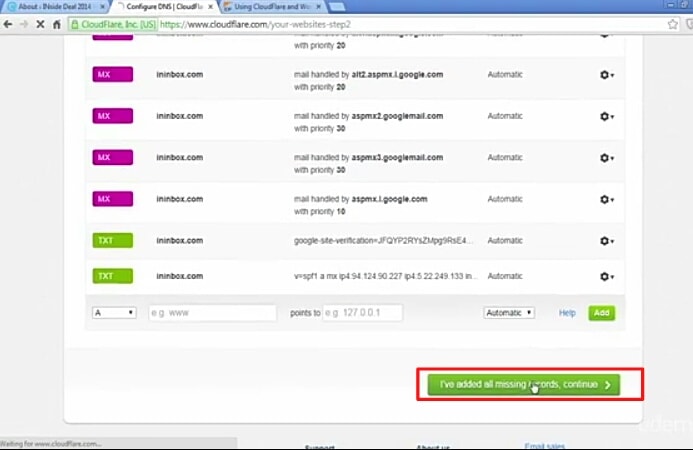Click I've added all missing records, continue
Screen dimensions: 693x450
[524, 385]
